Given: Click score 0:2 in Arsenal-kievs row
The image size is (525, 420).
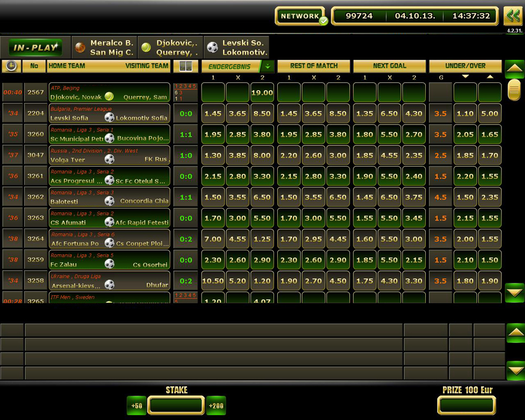Looking at the screenshot, I should click(186, 281).
